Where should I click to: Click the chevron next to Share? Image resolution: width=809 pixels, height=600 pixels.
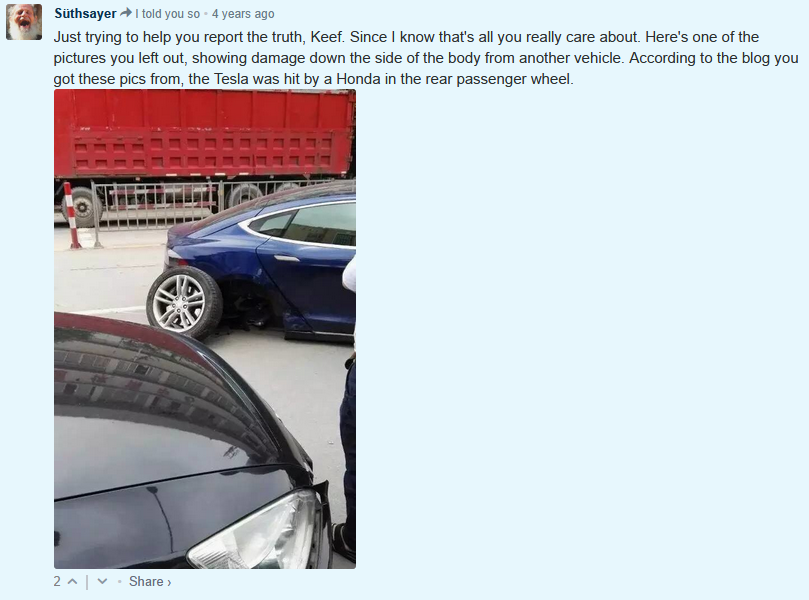(x=169, y=583)
